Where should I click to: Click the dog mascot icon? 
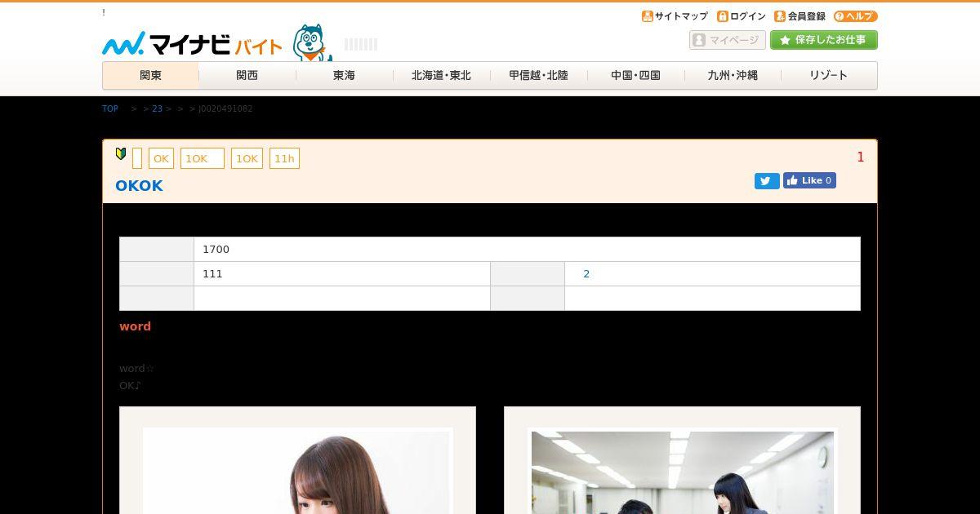pos(312,42)
